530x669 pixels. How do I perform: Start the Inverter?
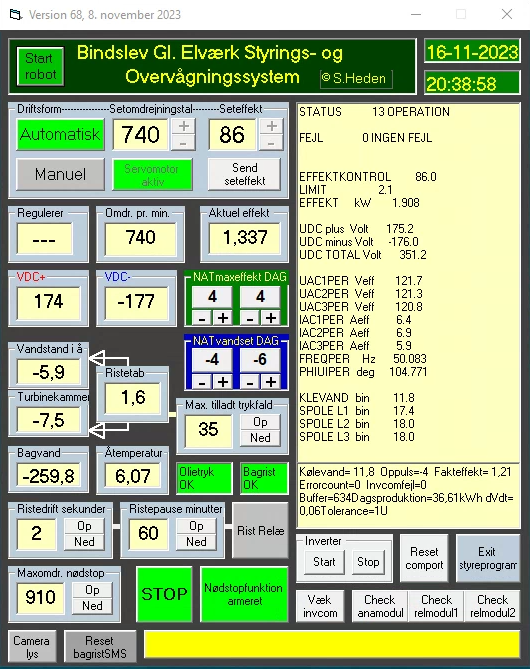pos(324,562)
